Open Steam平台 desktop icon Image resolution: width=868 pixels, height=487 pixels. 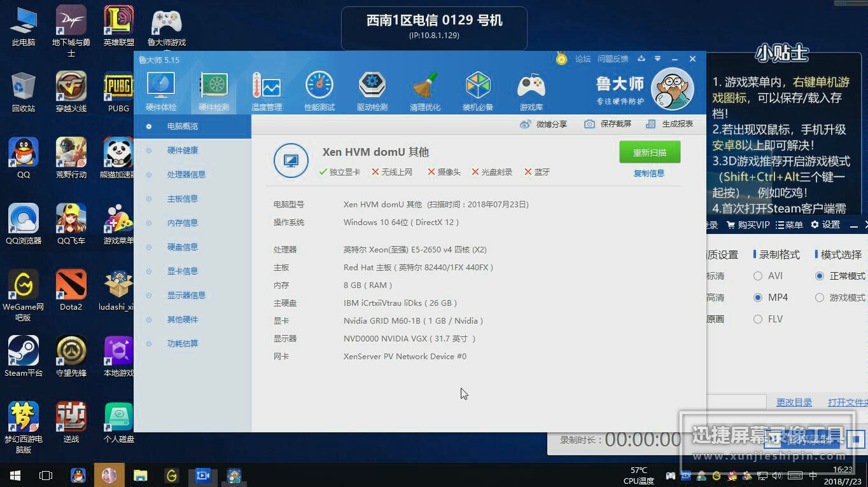[24, 357]
